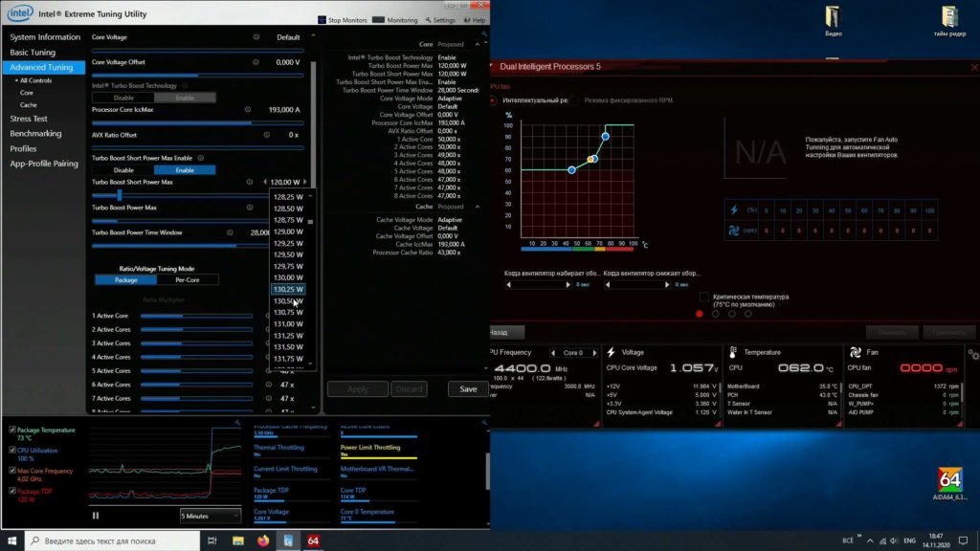The width and height of the screenshot is (980, 551).
Task: Uncheck the Max Core Frequency monitor checkbox
Action: [x=12, y=471]
